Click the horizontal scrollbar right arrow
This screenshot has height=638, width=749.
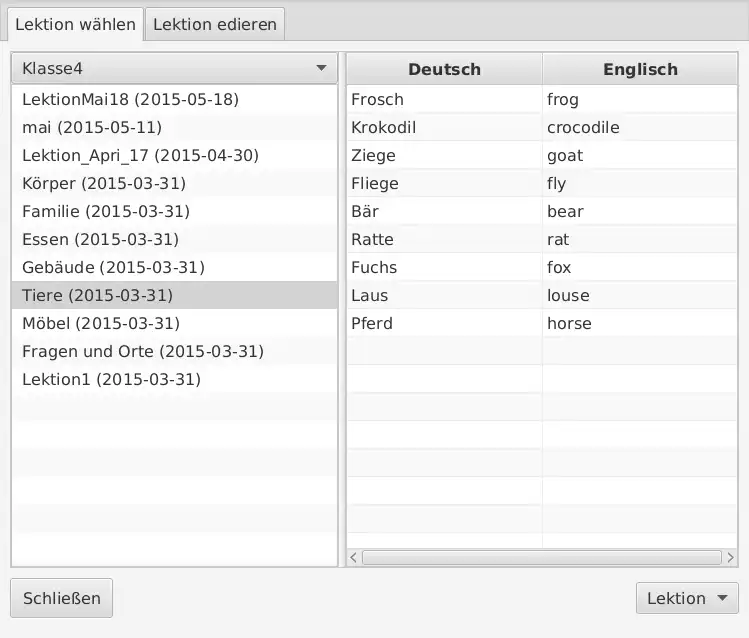[x=732, y=558]
